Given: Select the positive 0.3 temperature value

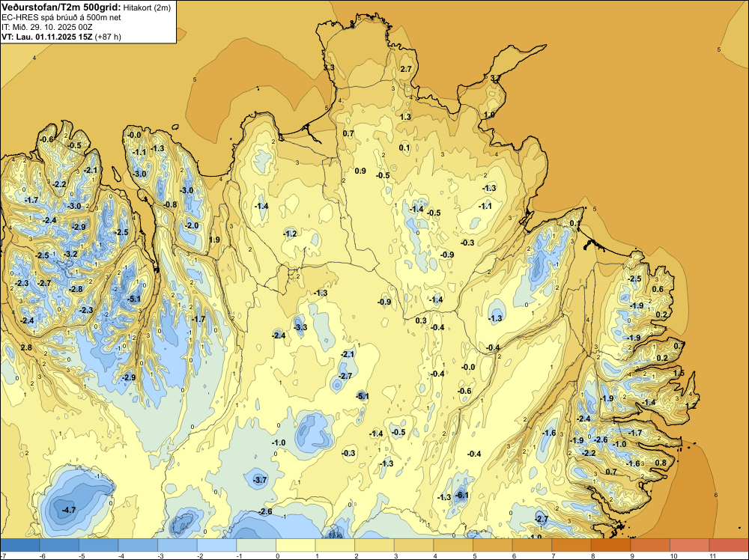Looking at the screenshot, I should coord(421,320).
